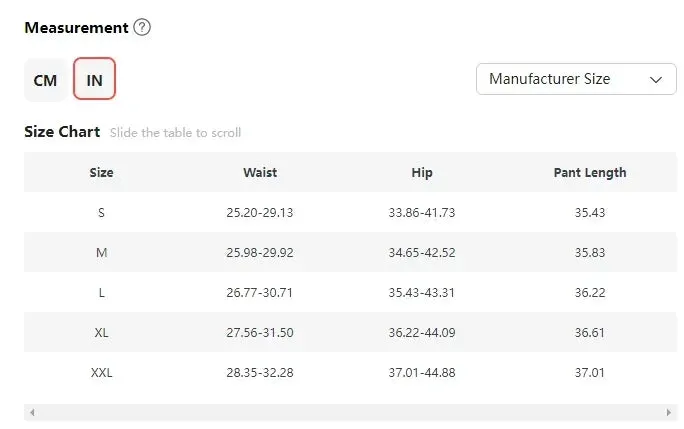Click the Hip column header

coord(422,172)
